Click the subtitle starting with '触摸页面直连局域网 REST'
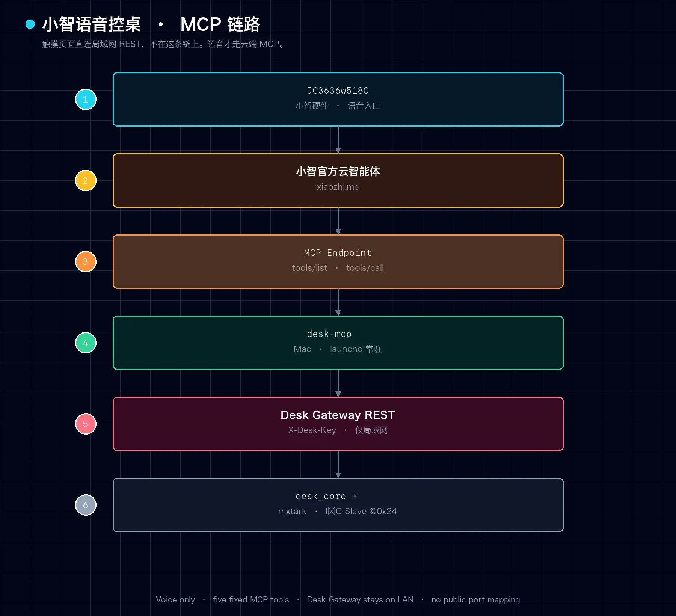The image size is (676, 616). 164,44
